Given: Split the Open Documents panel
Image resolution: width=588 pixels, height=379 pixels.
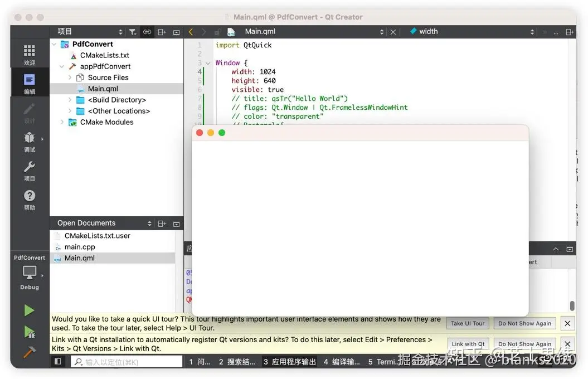Looking at the screenshot, I should [x=162, y=224].
